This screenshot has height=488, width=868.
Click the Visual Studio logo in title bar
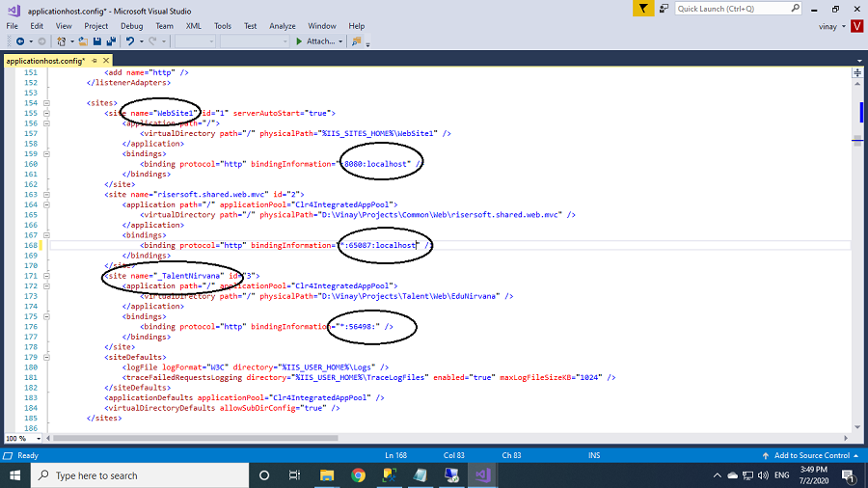(x=14, y=11)
